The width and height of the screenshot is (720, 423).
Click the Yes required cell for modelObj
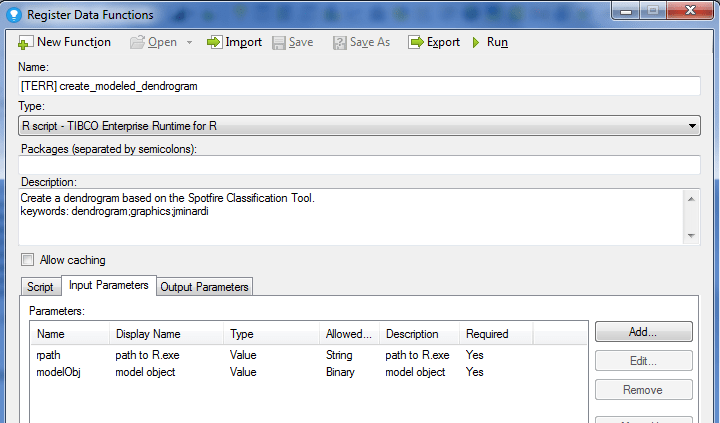[474, 372]
